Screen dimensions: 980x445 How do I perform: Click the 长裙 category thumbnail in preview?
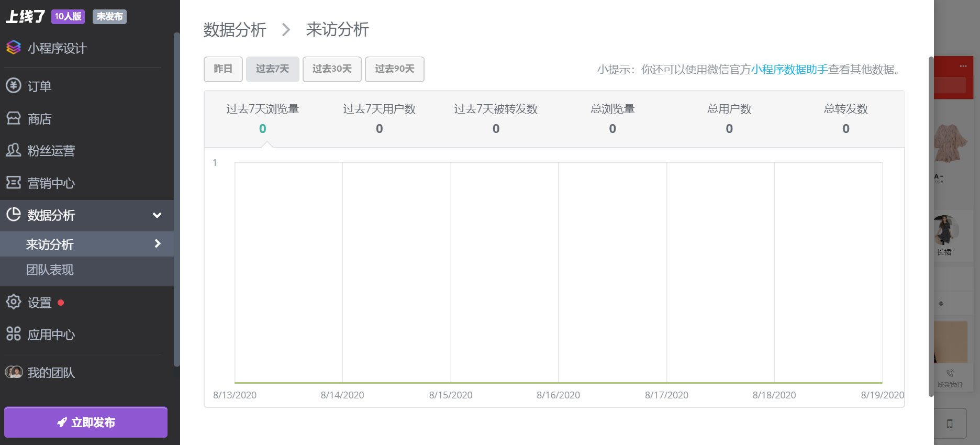946,230
